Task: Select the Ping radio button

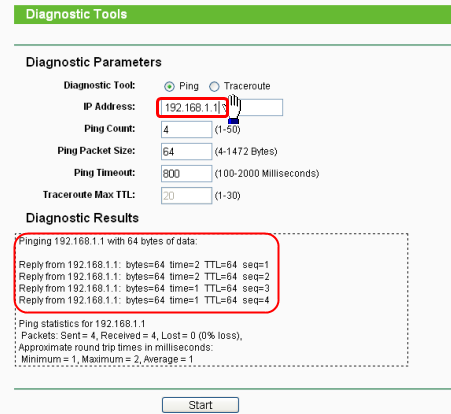Action: point(169,87)
